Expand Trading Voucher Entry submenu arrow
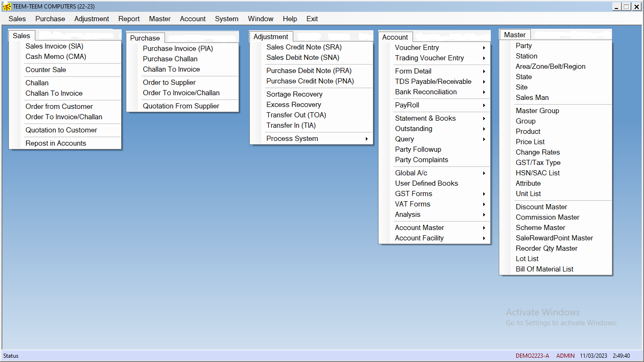Image resolution: width=644 pixels, height=362 pixels. pyautogui.click(x=484, y=58)
